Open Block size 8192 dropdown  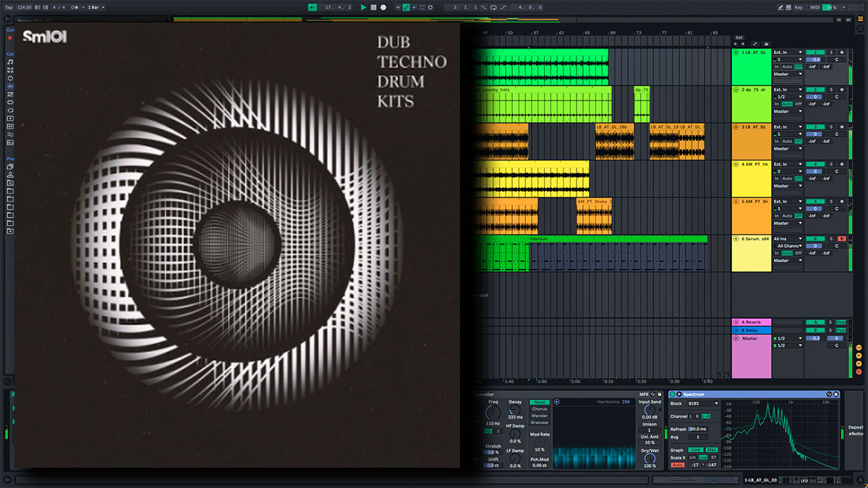(x=703, y=403)
